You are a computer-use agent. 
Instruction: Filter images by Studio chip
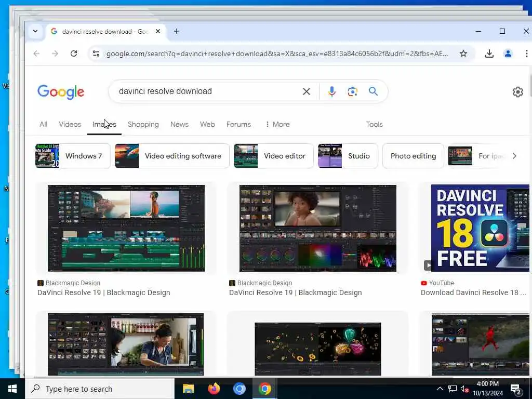tap(348, 156)
